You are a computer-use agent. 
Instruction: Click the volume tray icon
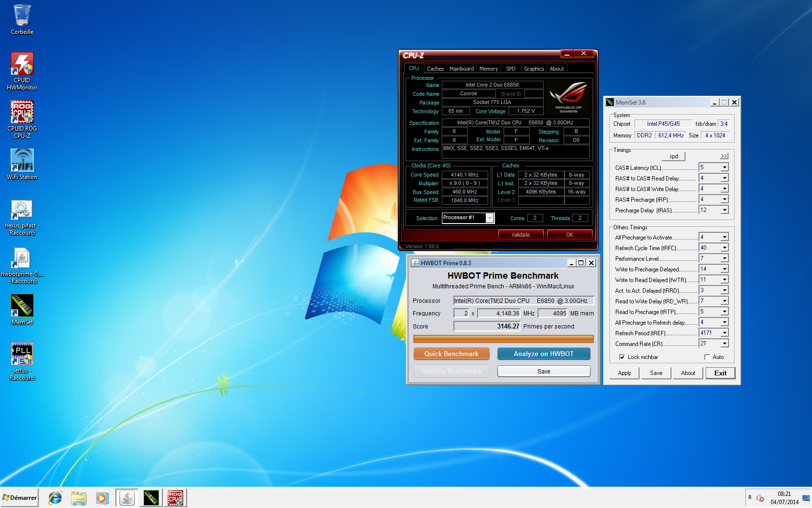760,498
